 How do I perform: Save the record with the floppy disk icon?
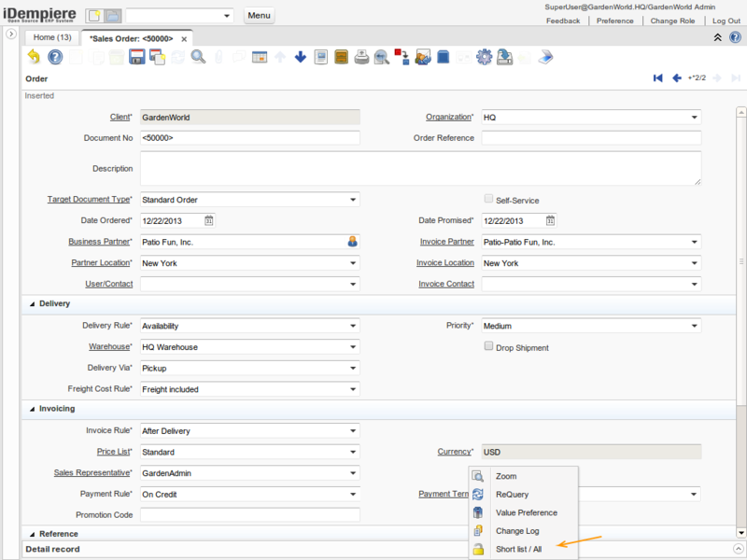136,57
